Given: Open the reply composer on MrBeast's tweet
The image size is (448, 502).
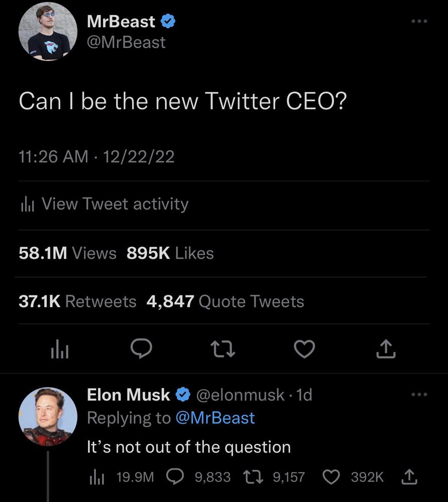Looking at the screenshot, I should point(142,349).
